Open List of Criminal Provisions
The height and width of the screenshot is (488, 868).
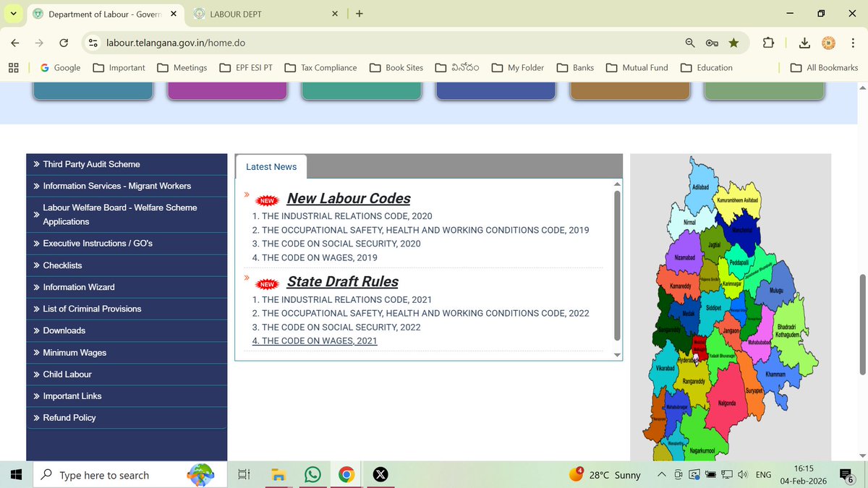click(x=127, y=309)
